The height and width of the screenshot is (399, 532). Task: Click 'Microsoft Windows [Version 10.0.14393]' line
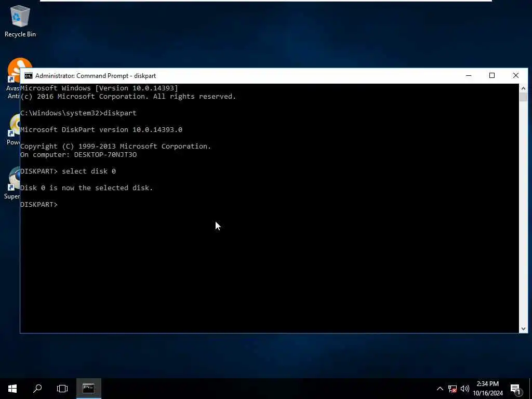[x=99, y=88]
